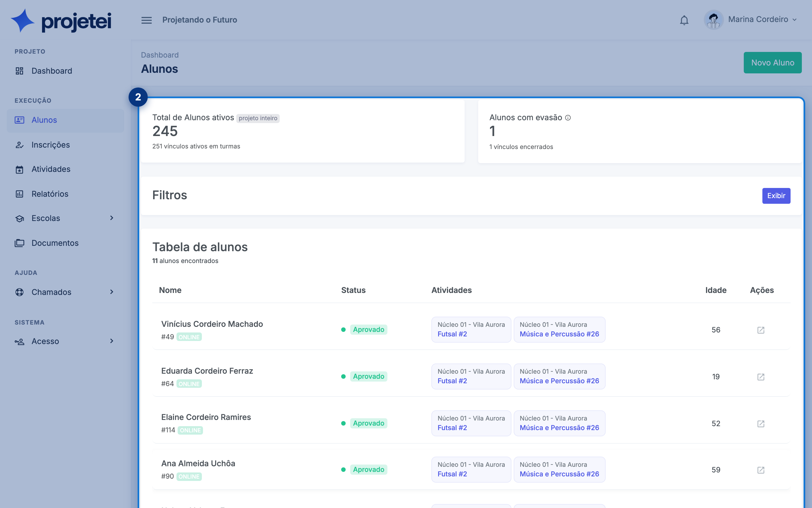Click the 1 vínculos encerrados text
Screen dimensions: 812x508
coord(521,147)
